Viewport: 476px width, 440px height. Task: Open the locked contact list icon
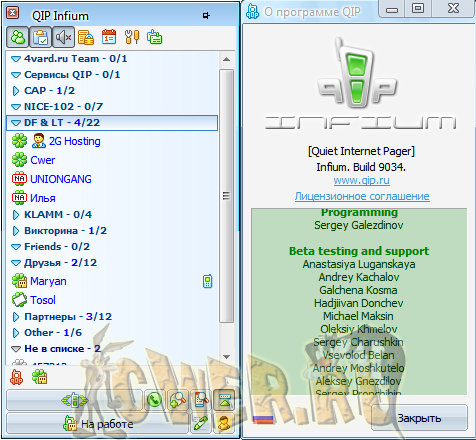(86, 37)
